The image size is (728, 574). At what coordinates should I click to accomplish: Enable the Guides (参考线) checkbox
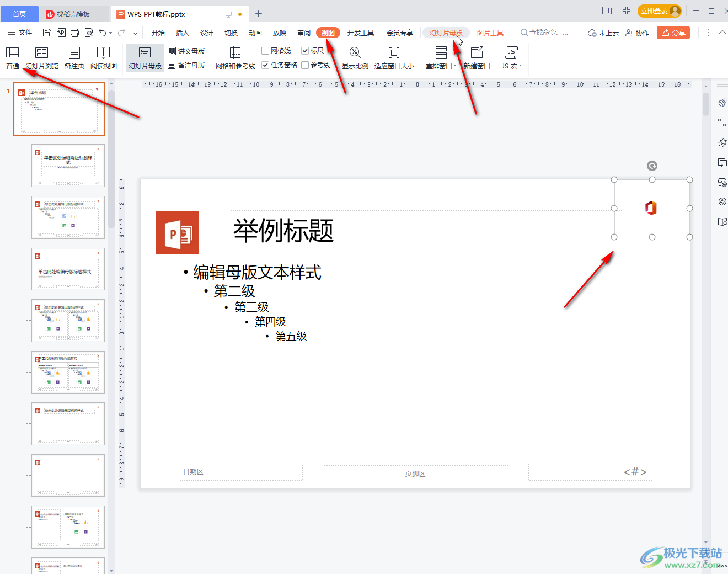click(x=305, y=65)
